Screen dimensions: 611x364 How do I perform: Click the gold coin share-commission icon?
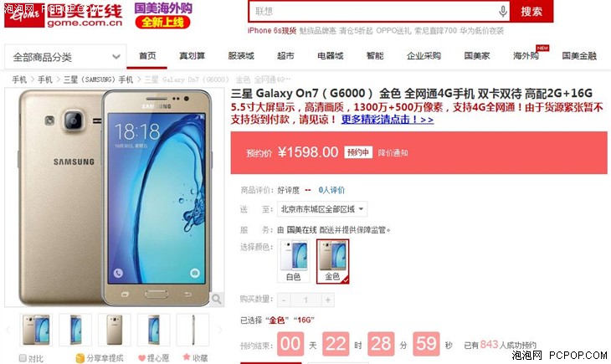(x=80, y=358)
